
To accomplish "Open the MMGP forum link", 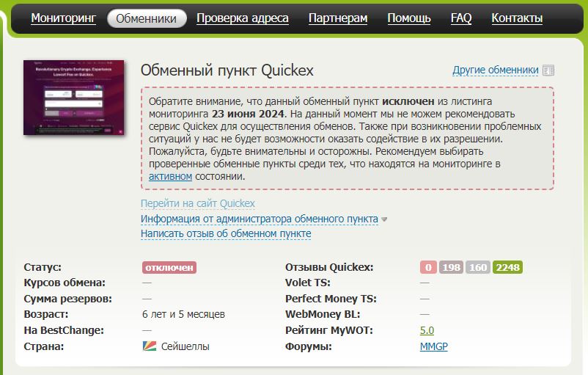I will click(x=434, y=346).
